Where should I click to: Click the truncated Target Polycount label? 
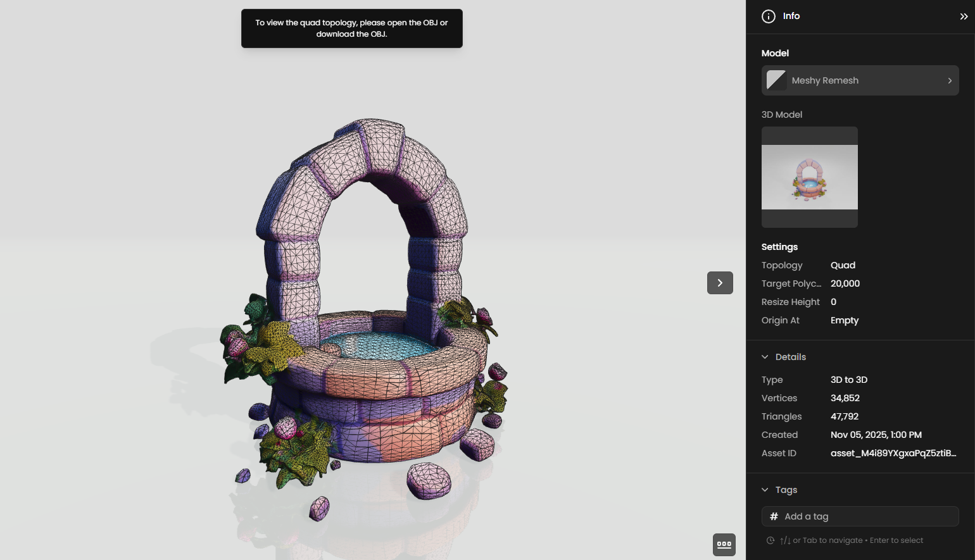(x=791, y=283)
